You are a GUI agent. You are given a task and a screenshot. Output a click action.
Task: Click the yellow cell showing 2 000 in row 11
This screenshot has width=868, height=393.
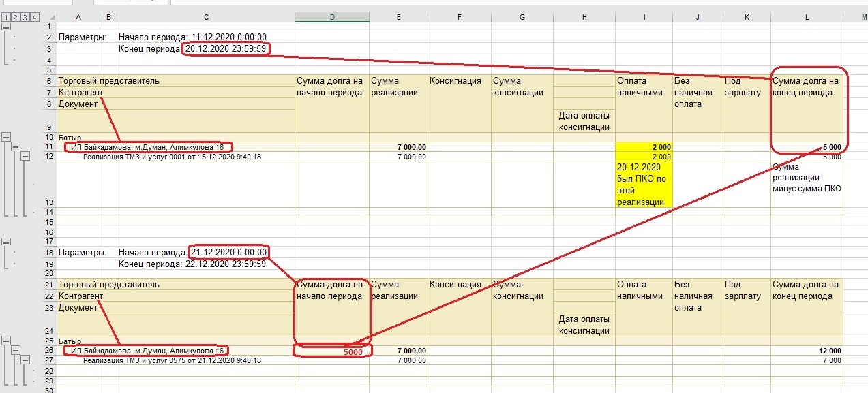coord(644,147)
